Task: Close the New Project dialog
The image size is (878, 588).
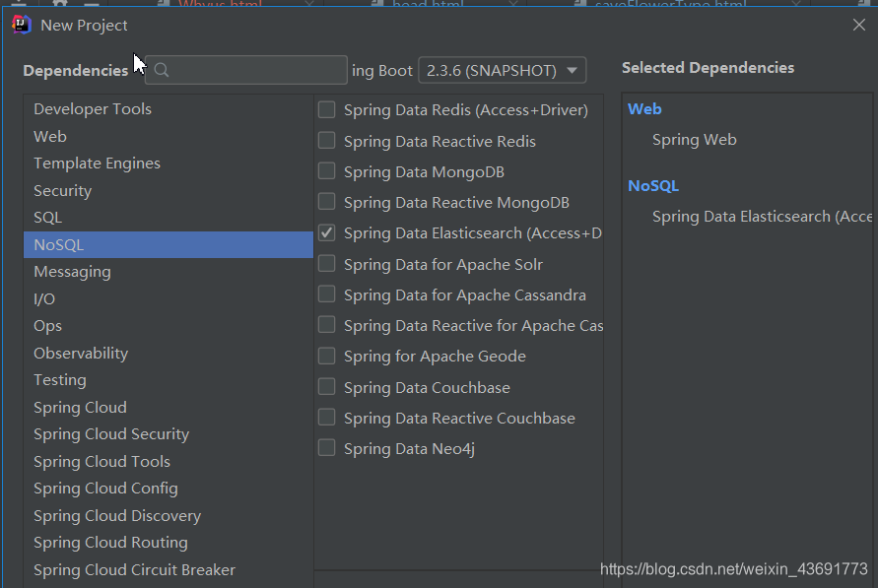Action: (x=859, y=25)
